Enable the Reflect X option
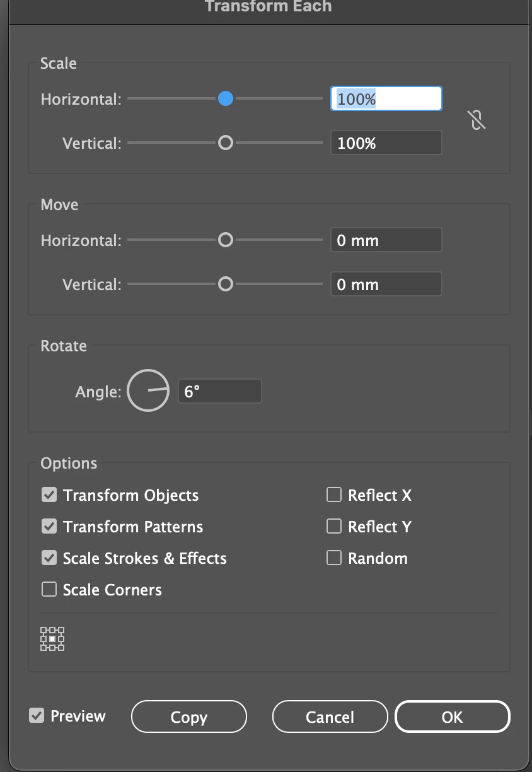The image size is (532, 772). pyautogui.click(x=334, y=495)
